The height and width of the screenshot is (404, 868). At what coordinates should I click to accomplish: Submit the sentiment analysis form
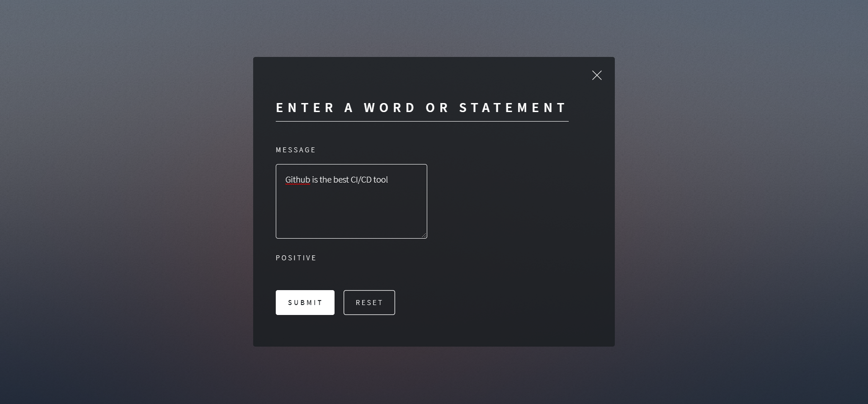[305, 302]
